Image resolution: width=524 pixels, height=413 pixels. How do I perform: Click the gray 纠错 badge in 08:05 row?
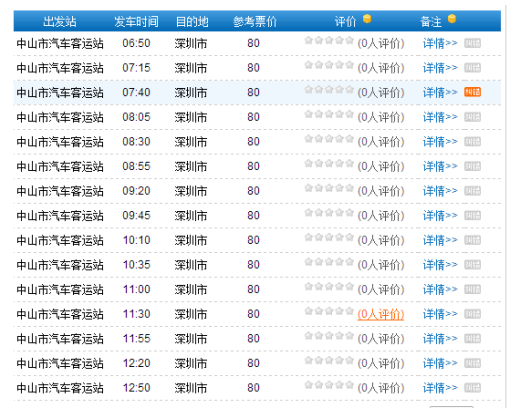[472, 117]
